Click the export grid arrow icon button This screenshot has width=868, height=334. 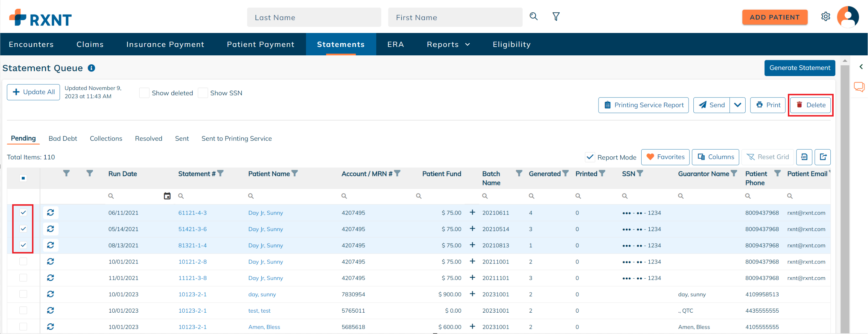click(823, 157)
